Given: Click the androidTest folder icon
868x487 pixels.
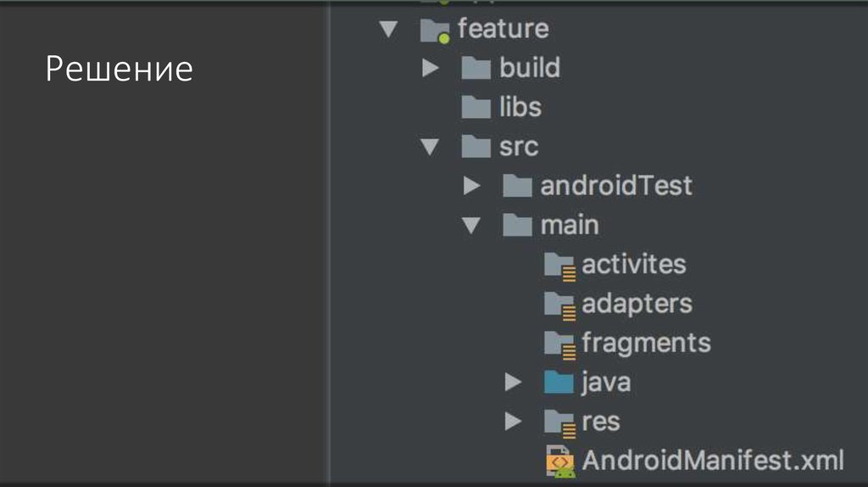Looking at the screenshot, I should coord(516,186).
